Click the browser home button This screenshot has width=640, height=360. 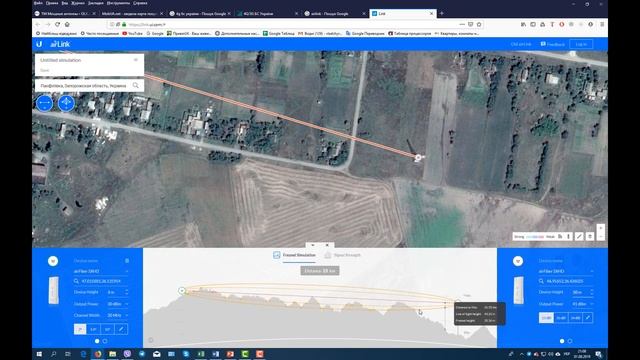pos(67,24)
